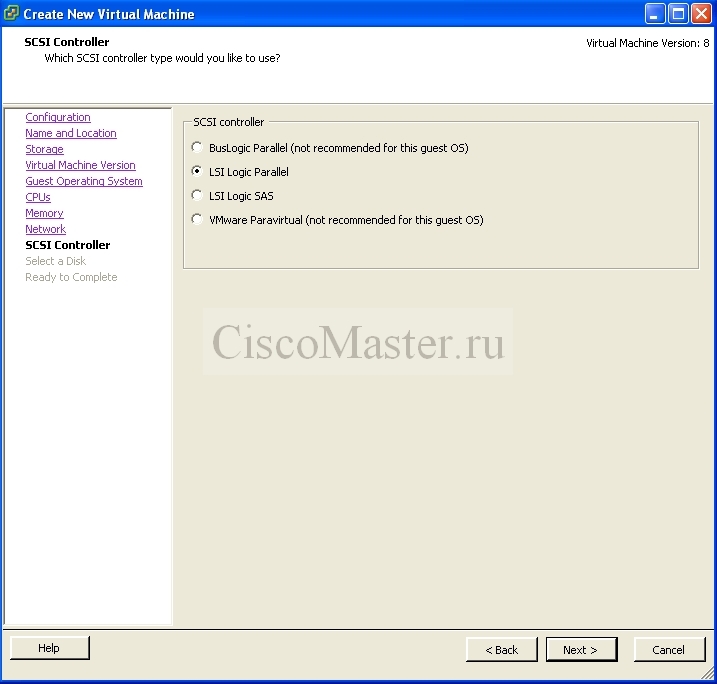
Task: Open Virtual Machine Version step link
Action: point(80,165)
